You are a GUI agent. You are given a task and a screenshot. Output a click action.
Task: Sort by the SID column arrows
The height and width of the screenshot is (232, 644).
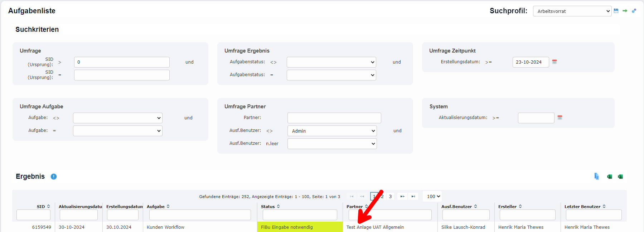click(48, 207)
